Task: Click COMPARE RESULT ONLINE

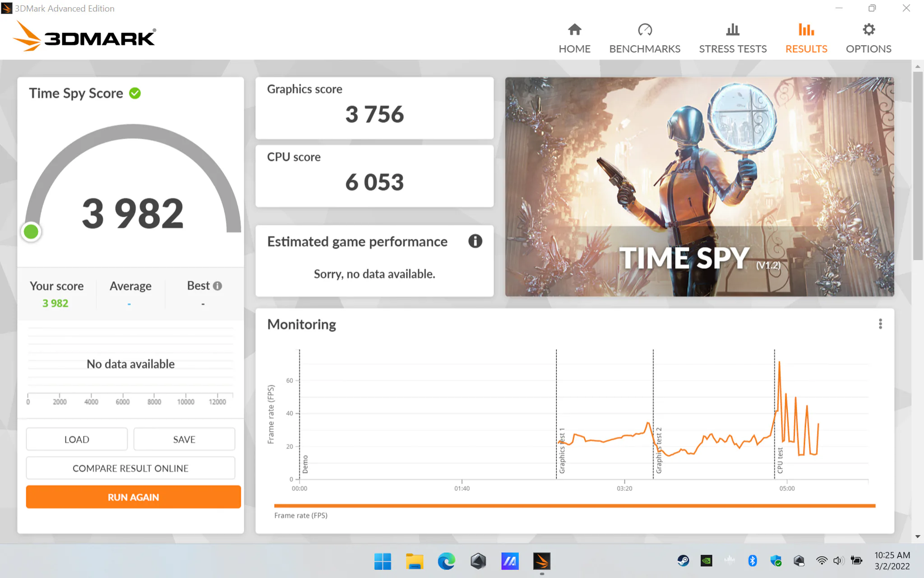Action: [x=130, y=468]
